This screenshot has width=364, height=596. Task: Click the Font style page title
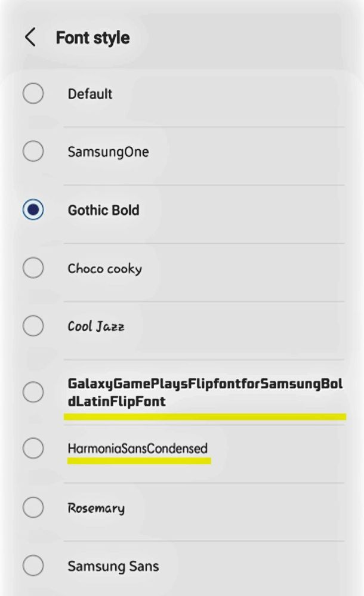coord(93,38)
